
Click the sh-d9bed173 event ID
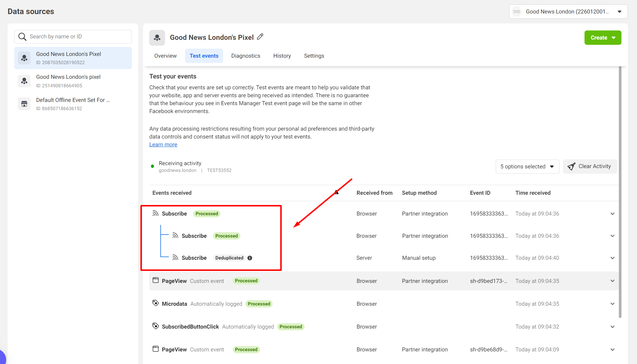click(489, 281)
